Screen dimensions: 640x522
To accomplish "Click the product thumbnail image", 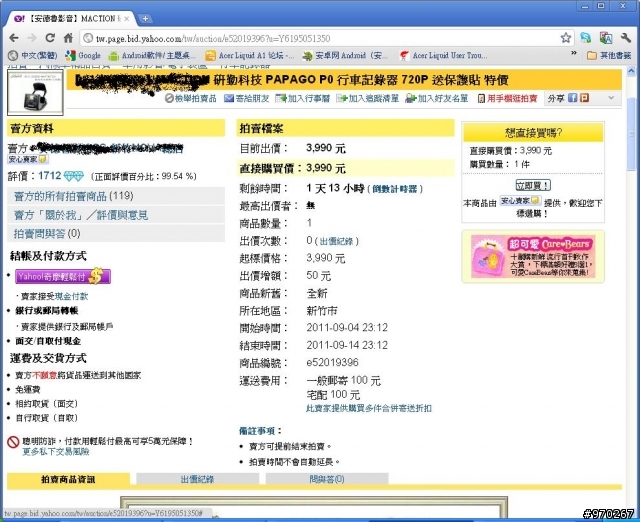I will (x=36, y=92).
